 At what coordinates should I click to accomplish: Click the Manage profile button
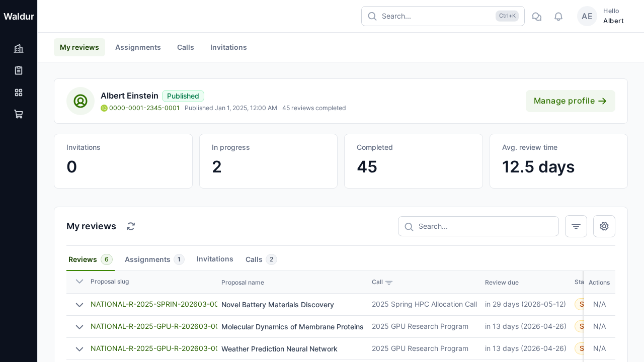pyautogui.click(x=570, y=101)
